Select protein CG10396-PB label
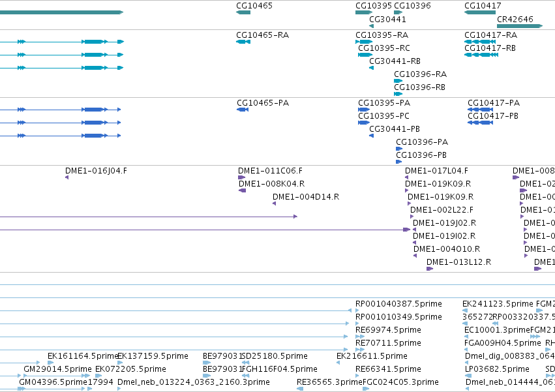 pos(421,155)
